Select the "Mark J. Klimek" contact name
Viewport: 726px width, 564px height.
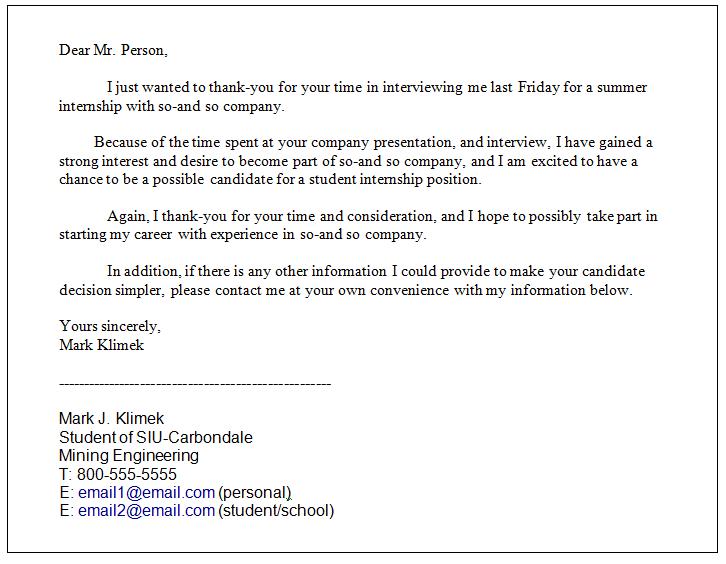tap(111, 418)
